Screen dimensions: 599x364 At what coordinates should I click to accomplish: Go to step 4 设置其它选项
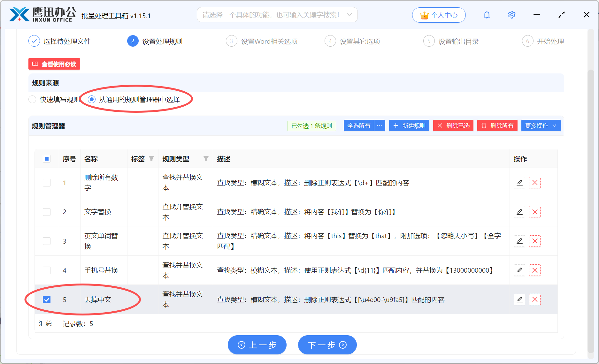coord(352,41)
